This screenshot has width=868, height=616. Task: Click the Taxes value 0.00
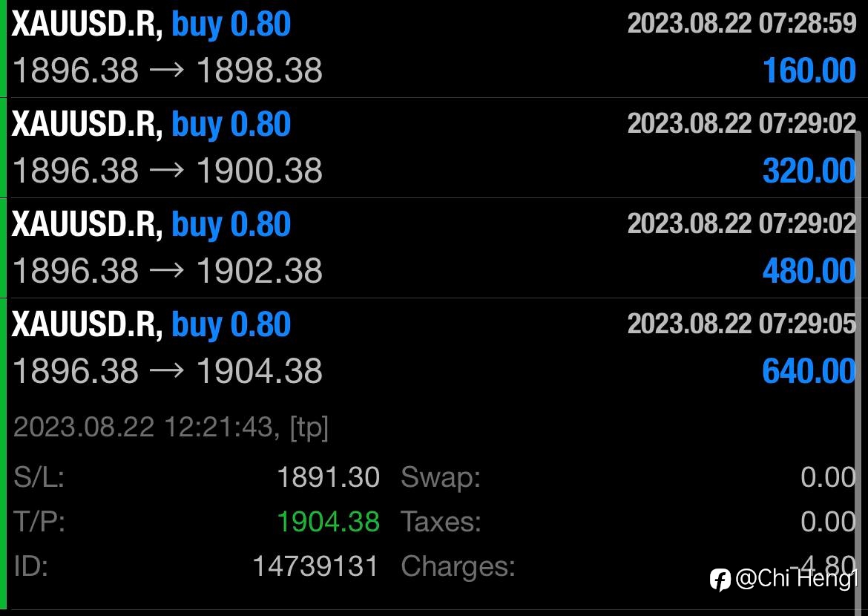click(828, 522)
